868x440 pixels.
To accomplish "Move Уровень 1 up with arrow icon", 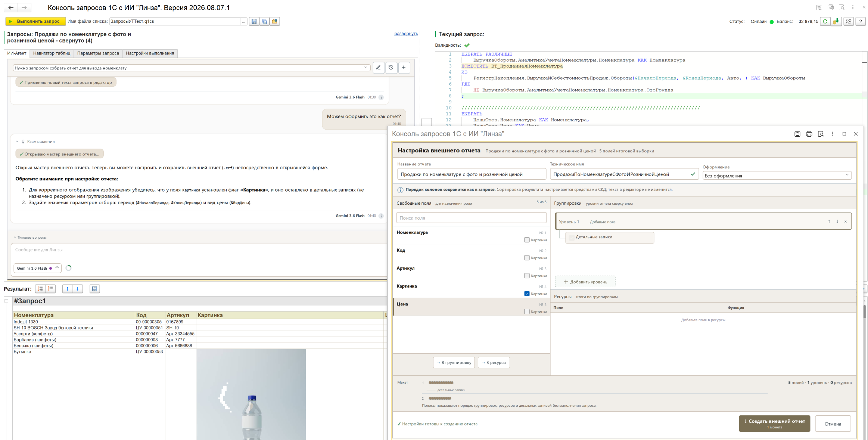I will point(829,221).
